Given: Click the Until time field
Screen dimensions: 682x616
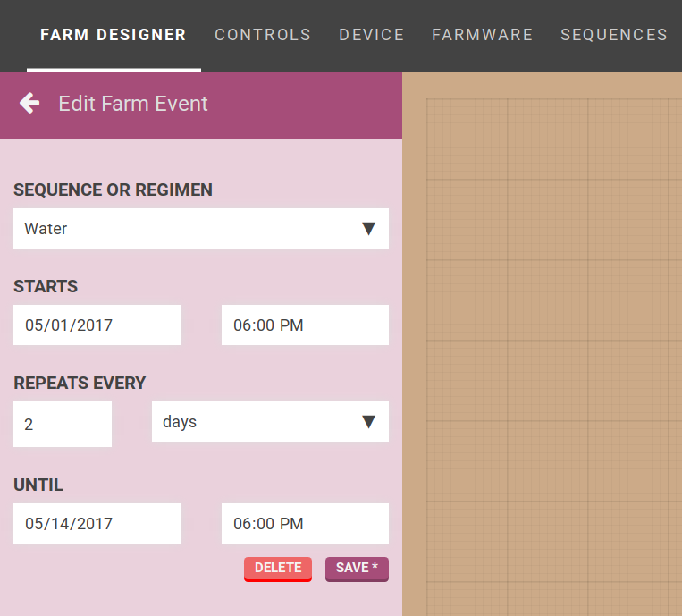Looking at the screenshot, I should (x=305, y=524).
